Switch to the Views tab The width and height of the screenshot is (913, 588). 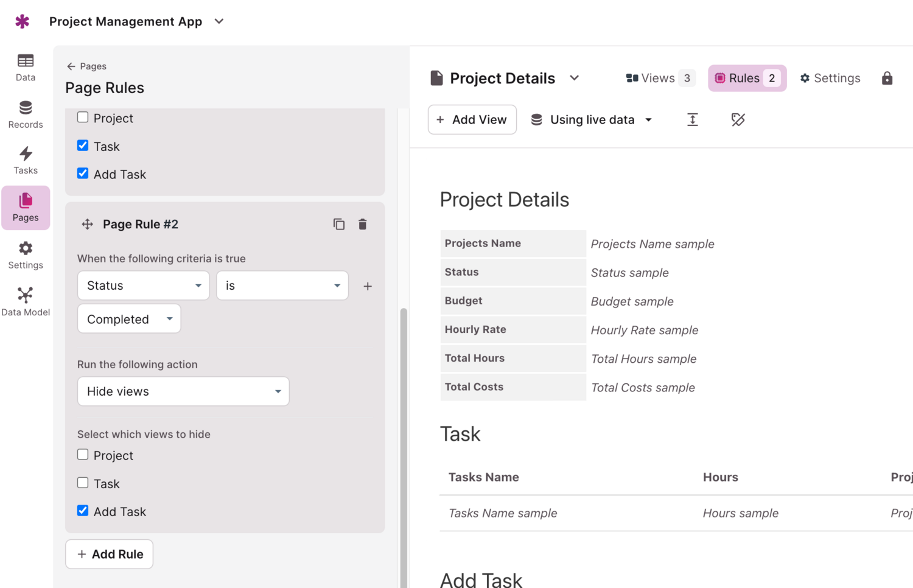pos(660,78)
